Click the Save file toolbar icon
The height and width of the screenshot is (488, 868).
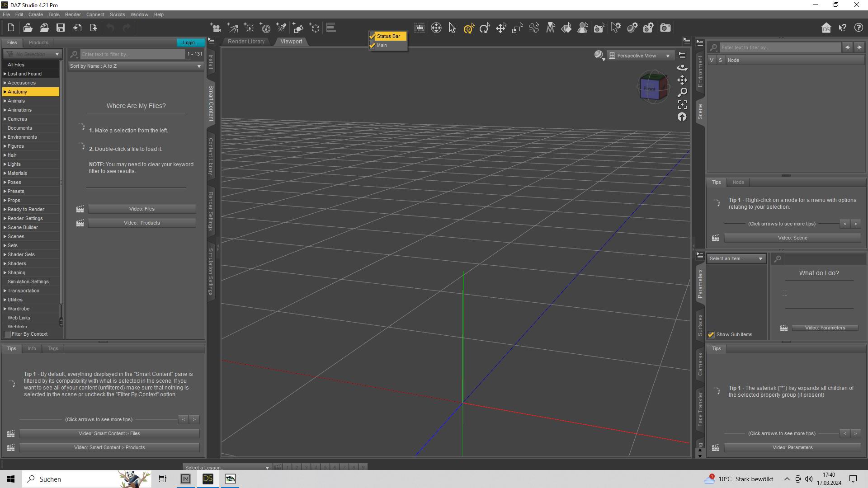pos(60,28)
